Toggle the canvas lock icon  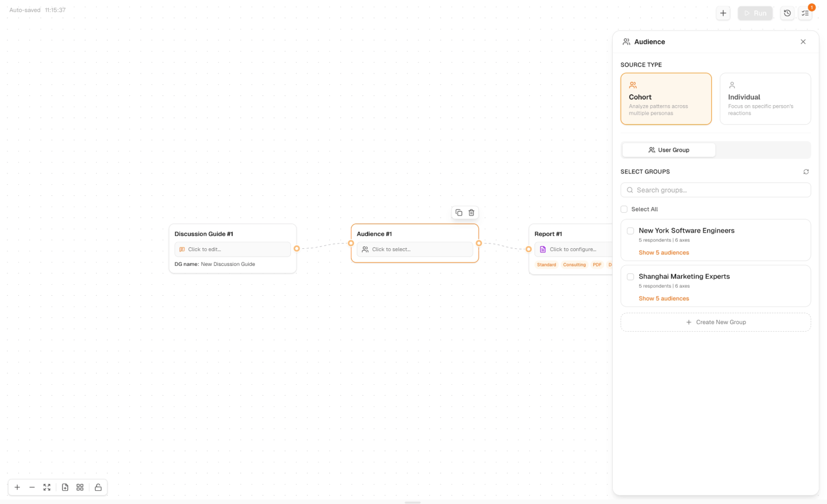point(98,487)
